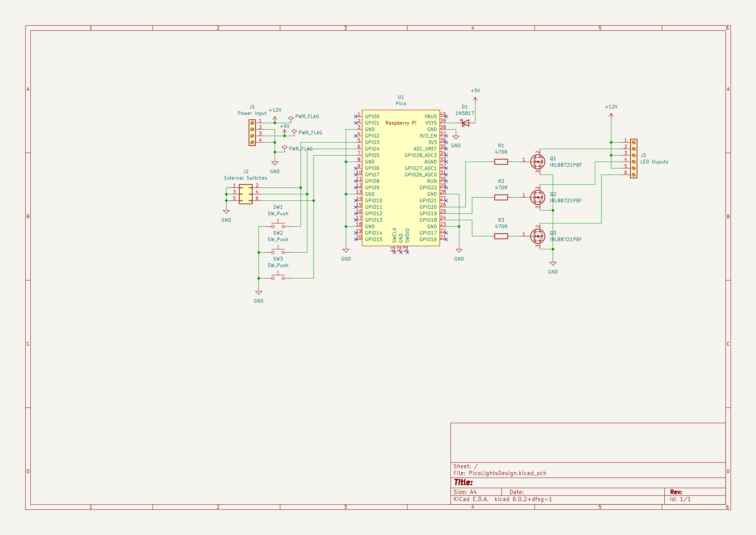The height and width of the screenshot is (535, 756).
Task: Click the 'Raspberry Pi' label inside U1
Action: pyautogui.click(x=401, y=123)
